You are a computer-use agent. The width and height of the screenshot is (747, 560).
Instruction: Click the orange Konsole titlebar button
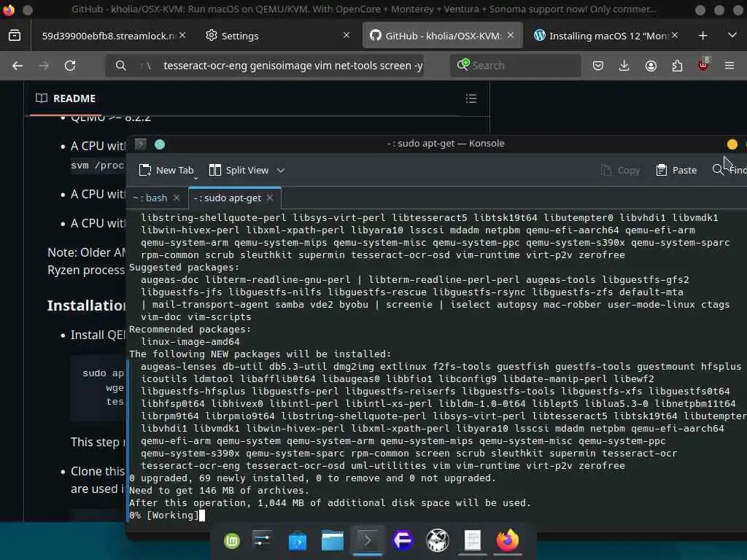point(732,144)
